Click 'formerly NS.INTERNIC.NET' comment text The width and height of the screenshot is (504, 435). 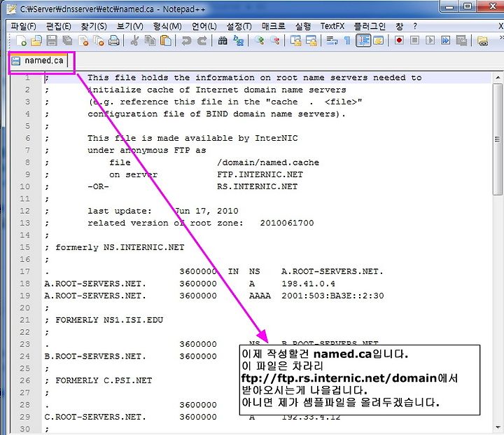tap(120, 247)
